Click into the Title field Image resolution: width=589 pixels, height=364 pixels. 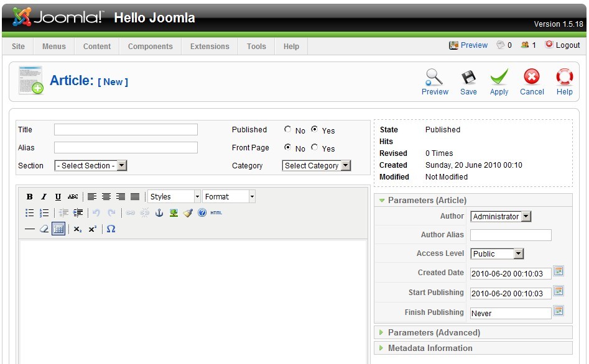tap(126, 129)
